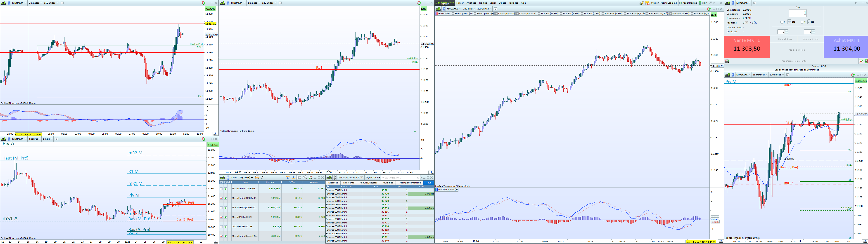Click the wrench settings icon in Listes panel
Screen dimensions: 868x244
pyautogui.click(x=263, y=178)
